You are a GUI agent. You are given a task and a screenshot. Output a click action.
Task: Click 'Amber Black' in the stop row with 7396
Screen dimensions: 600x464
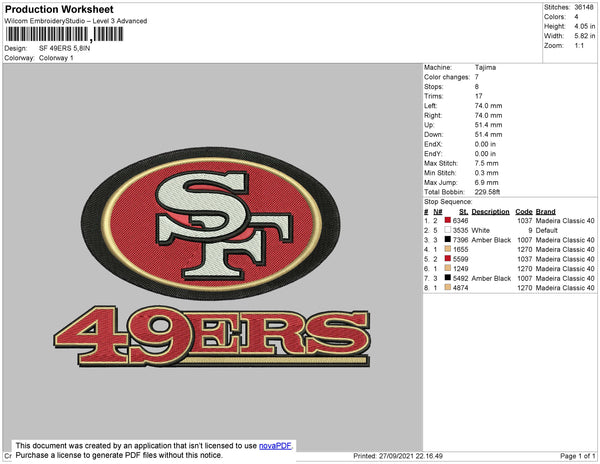(x=491, y=240)
